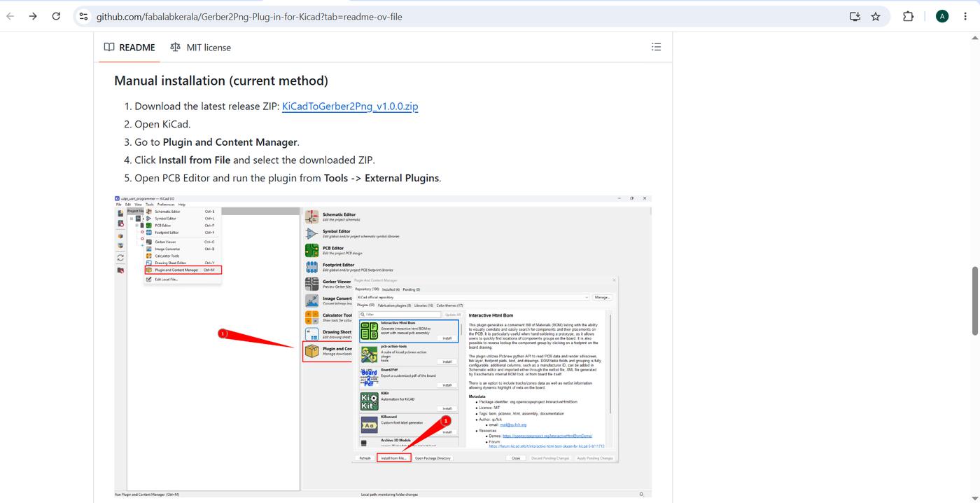This screenshot has width=980, height=503.
Task: Click Interactive Html Bom plugin icon in screenshot
Action: 369,331
